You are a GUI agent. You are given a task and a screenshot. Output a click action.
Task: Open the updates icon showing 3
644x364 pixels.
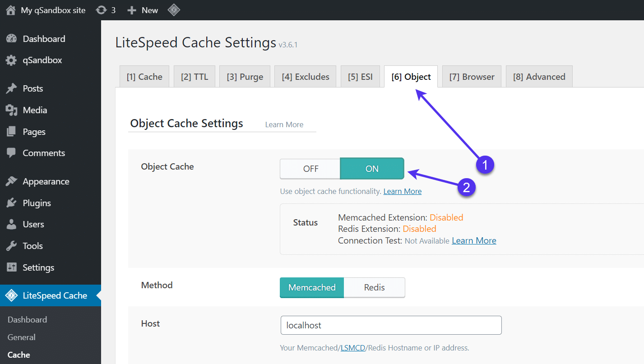[100, 9]
